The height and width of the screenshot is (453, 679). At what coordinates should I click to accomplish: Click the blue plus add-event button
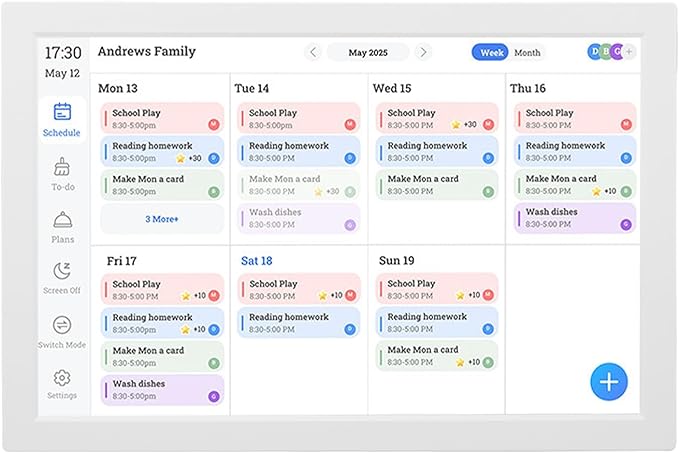[609, 382]
